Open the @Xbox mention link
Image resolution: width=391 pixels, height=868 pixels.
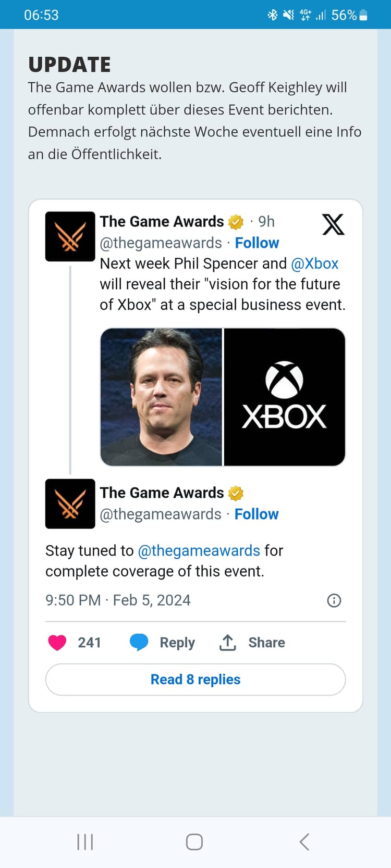click(315, 263)
